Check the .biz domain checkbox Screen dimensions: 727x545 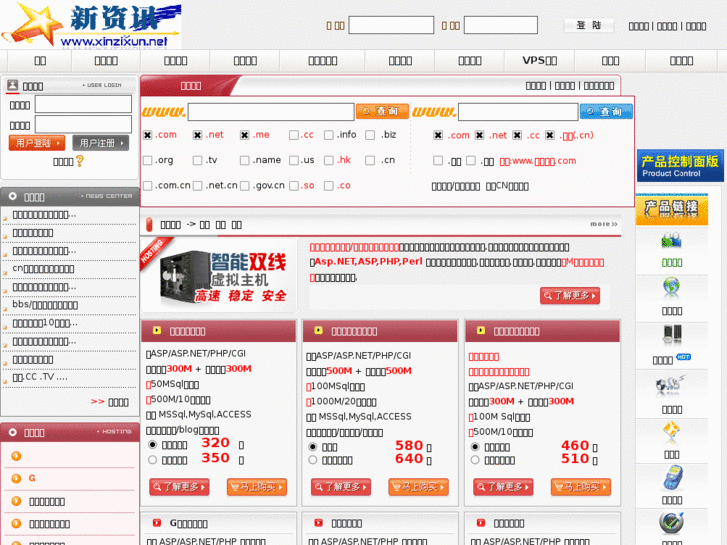pos(370,135)
